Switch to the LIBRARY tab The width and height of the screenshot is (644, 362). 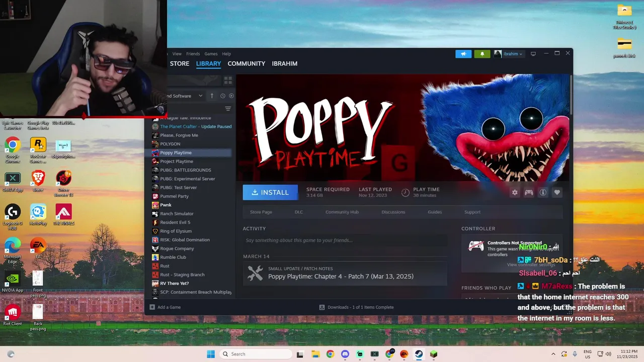208,64
